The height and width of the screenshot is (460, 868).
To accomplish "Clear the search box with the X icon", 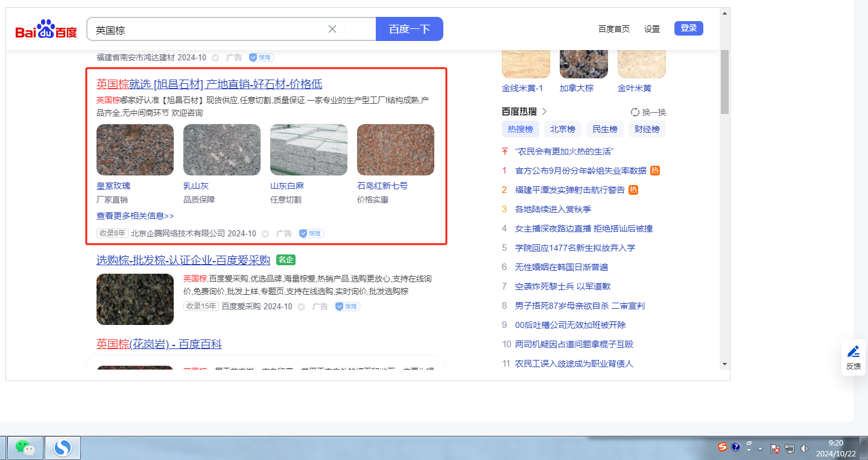I will pos(332,29).
